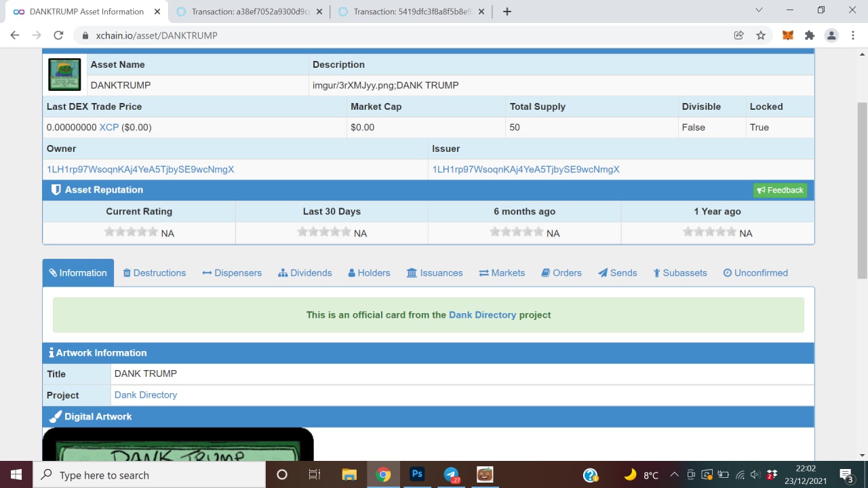
Task: Open the Issuer address link
Action: 526,169
